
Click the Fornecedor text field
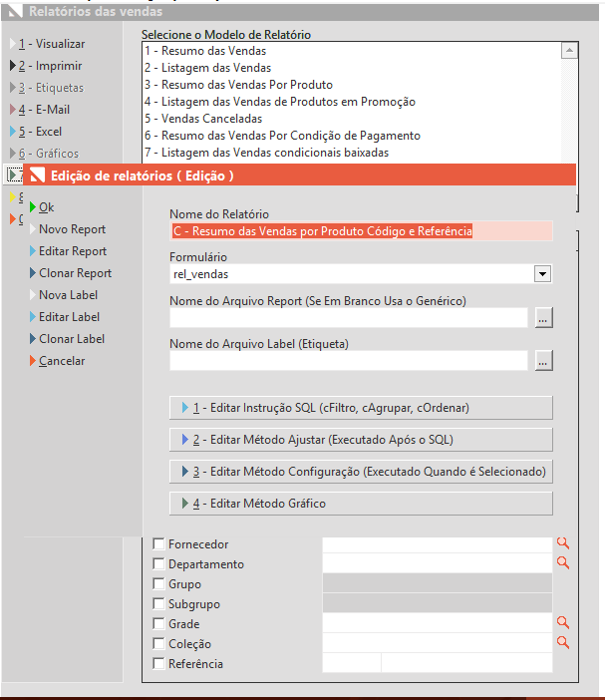click(x=438, y=544)
